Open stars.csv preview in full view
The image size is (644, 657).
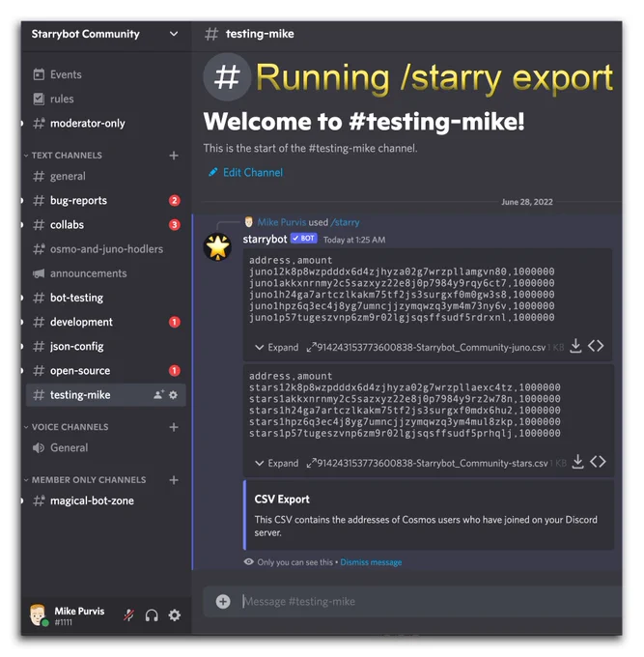point(311,463)
